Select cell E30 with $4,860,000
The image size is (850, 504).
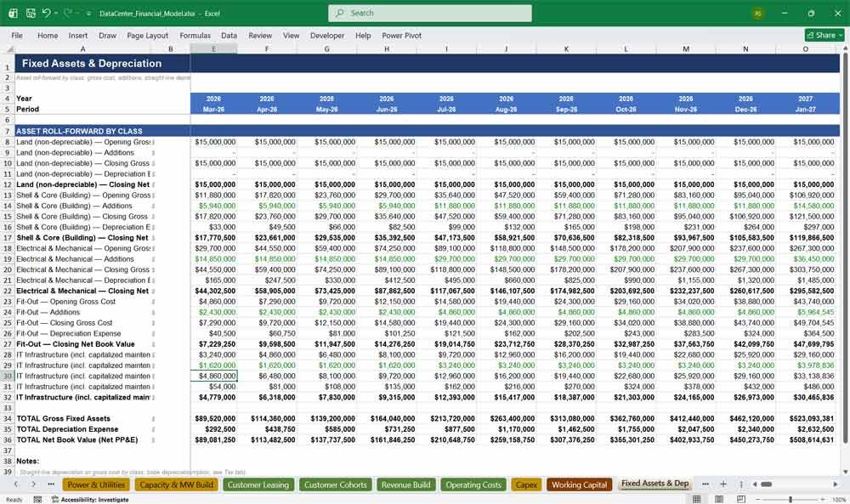coord(213,376)
